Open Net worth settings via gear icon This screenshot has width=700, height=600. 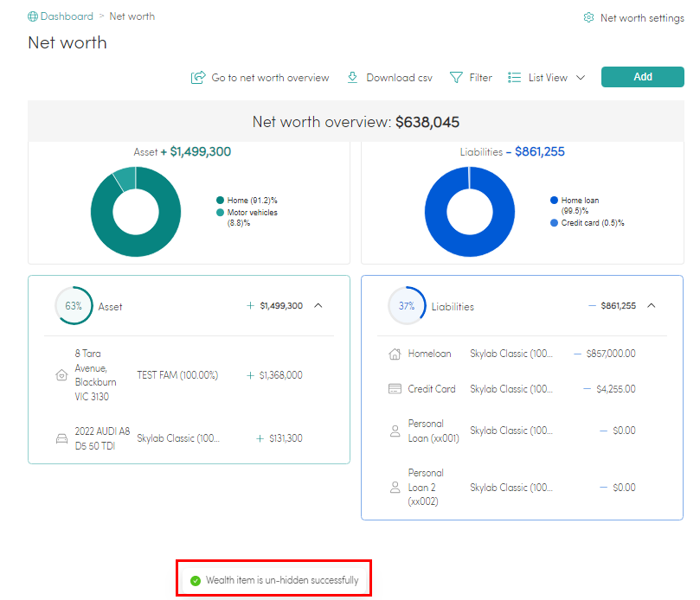588,16
